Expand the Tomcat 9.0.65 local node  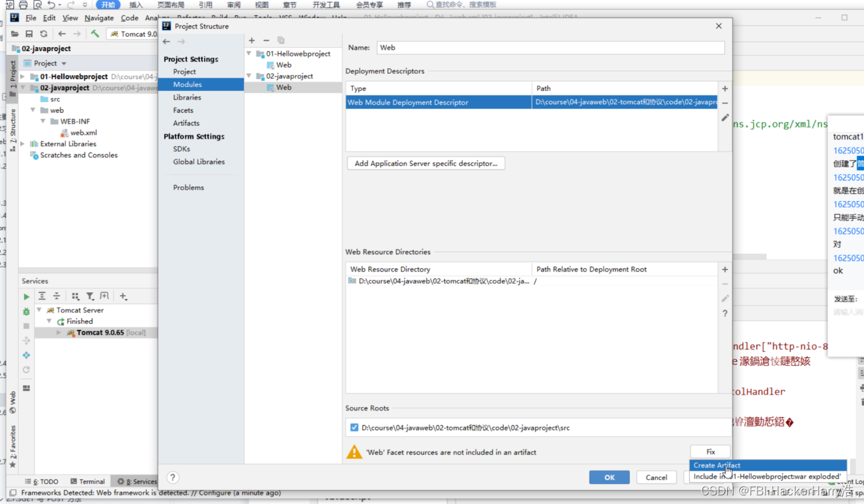[x=58, y=333]
